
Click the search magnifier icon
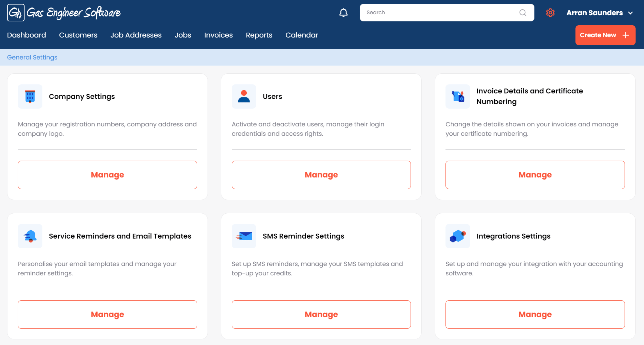pyautogui.click(x=523, y=12)
